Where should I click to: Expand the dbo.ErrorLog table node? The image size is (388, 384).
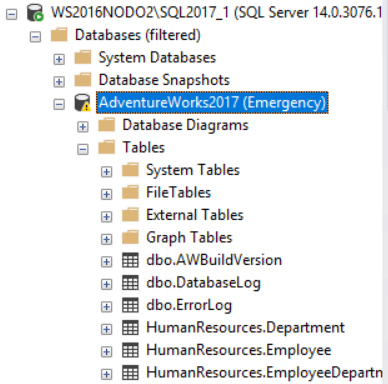(x=106, y=307)
